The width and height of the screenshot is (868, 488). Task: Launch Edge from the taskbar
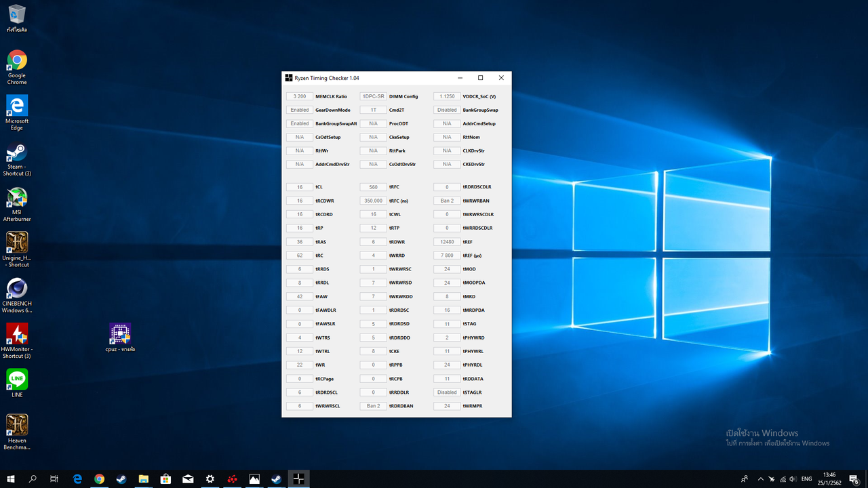coord(77,479)
